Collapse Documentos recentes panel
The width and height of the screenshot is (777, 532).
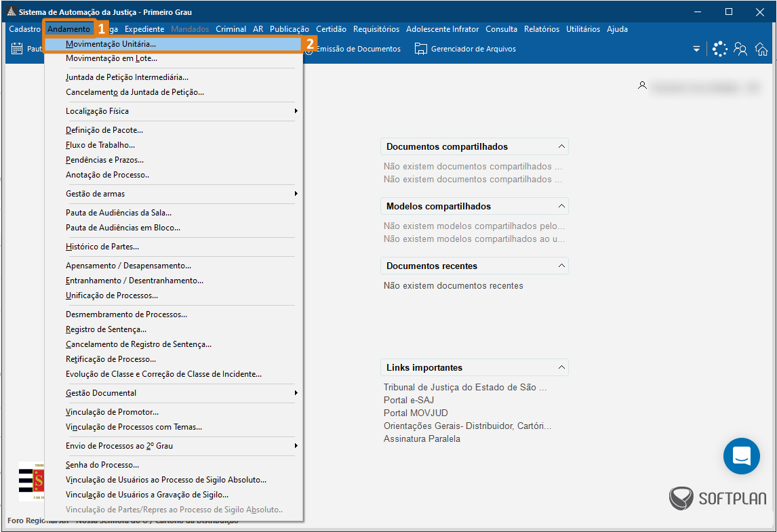(561, 266)
